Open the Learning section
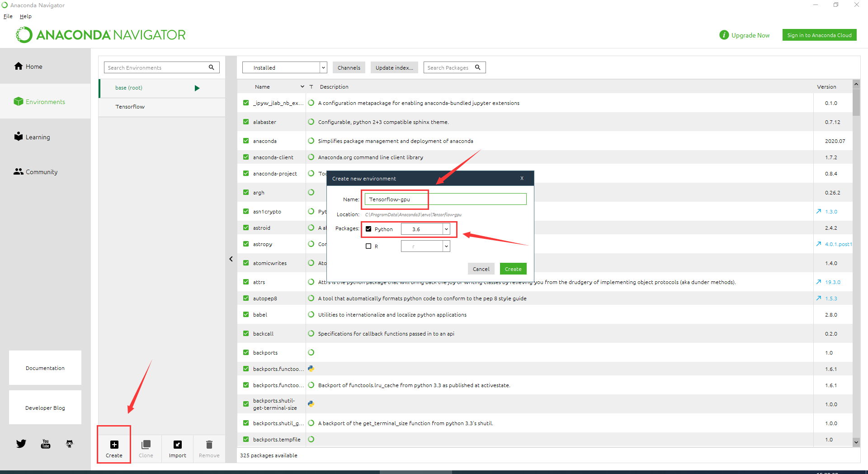Screen dimensions: 868x474 [32, 137]
